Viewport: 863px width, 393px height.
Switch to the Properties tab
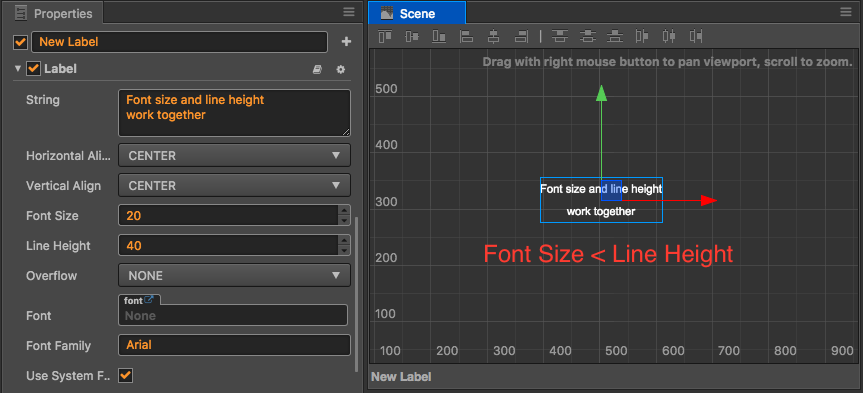(x=54, y=13)
